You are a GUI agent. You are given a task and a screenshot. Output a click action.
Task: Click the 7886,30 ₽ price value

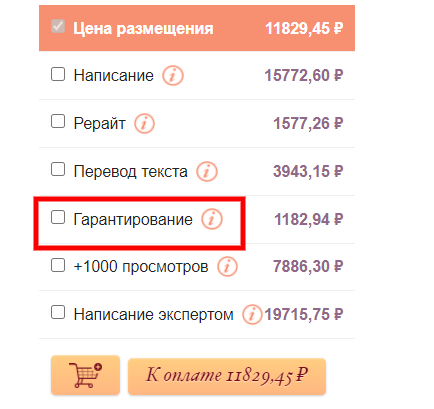coord(308,267)
